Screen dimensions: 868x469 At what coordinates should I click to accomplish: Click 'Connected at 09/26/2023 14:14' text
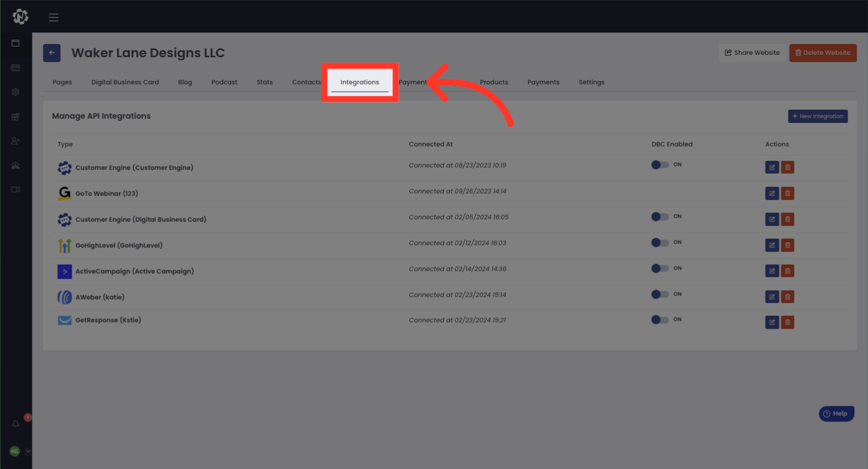tap(458, 191)
